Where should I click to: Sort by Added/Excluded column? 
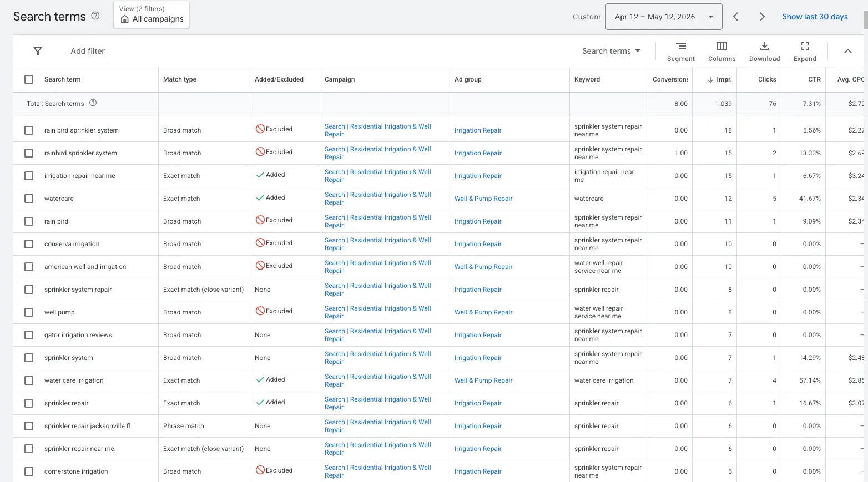279,79
